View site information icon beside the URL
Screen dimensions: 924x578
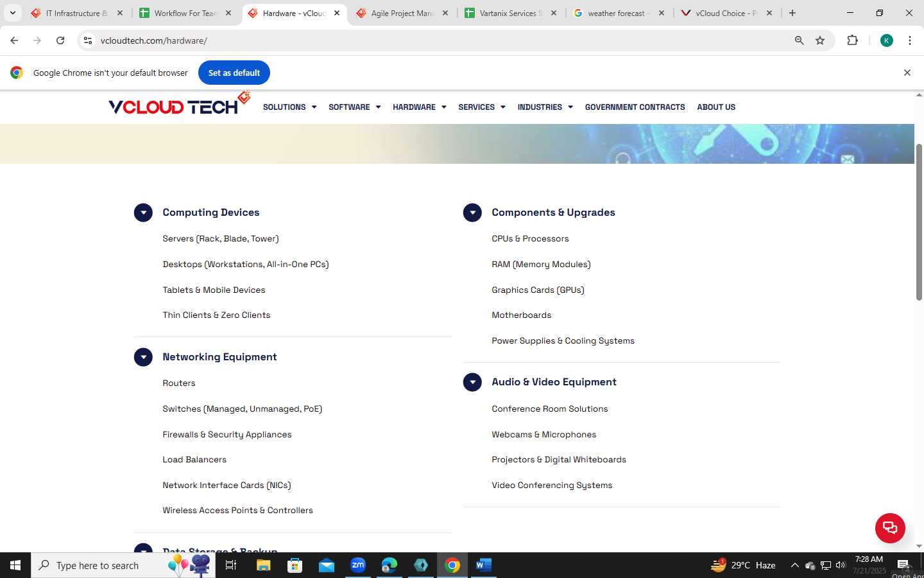[88, 40]
